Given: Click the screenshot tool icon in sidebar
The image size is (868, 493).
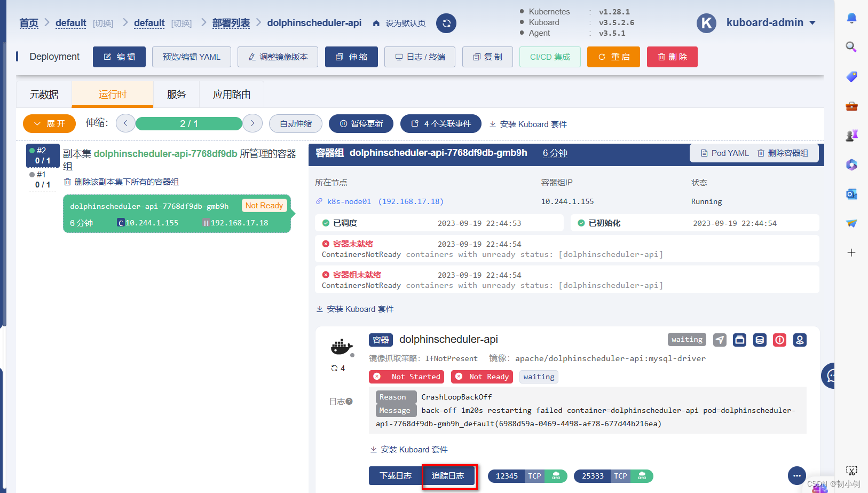Looking at the screenshot, I should 851,471.
